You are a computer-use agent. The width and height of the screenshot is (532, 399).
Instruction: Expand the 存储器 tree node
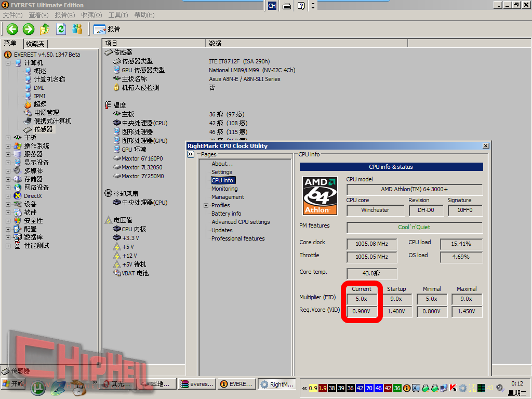pyautogui.click(x=8, y=179)
